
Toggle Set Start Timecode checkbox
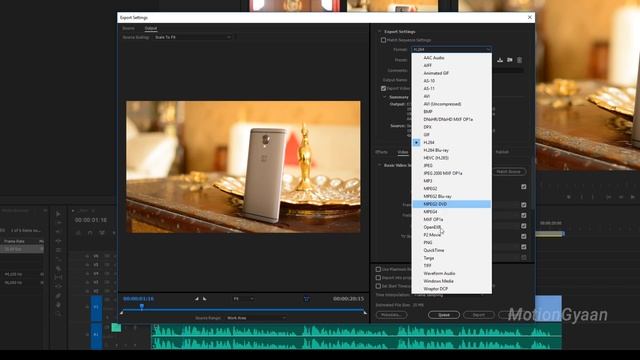tap(378, 286)
